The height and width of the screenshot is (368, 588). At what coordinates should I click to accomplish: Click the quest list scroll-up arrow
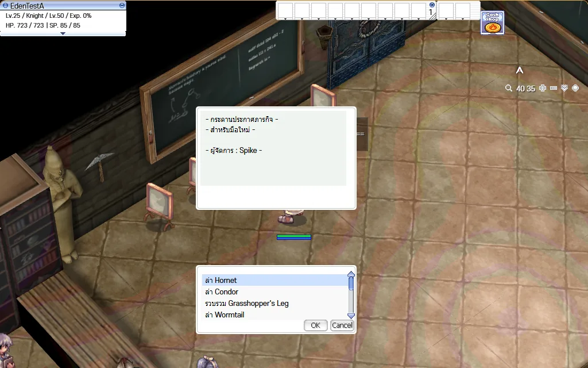[351, 274]
